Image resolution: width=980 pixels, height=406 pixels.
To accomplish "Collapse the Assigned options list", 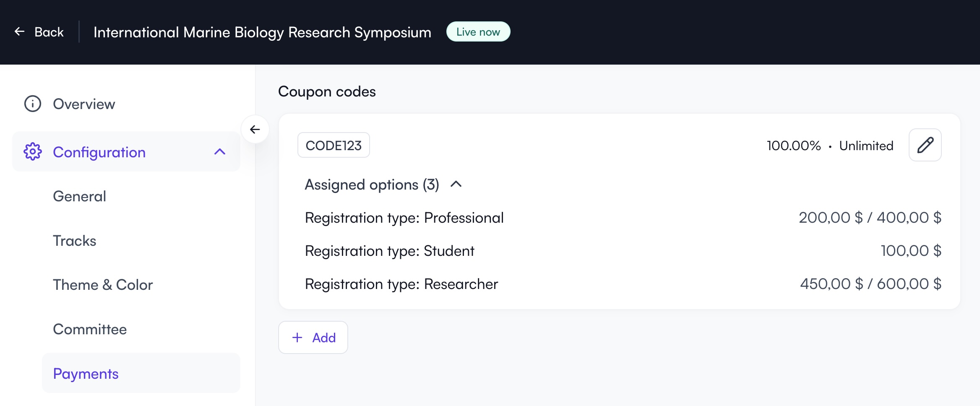I will (x=457, y=185).
